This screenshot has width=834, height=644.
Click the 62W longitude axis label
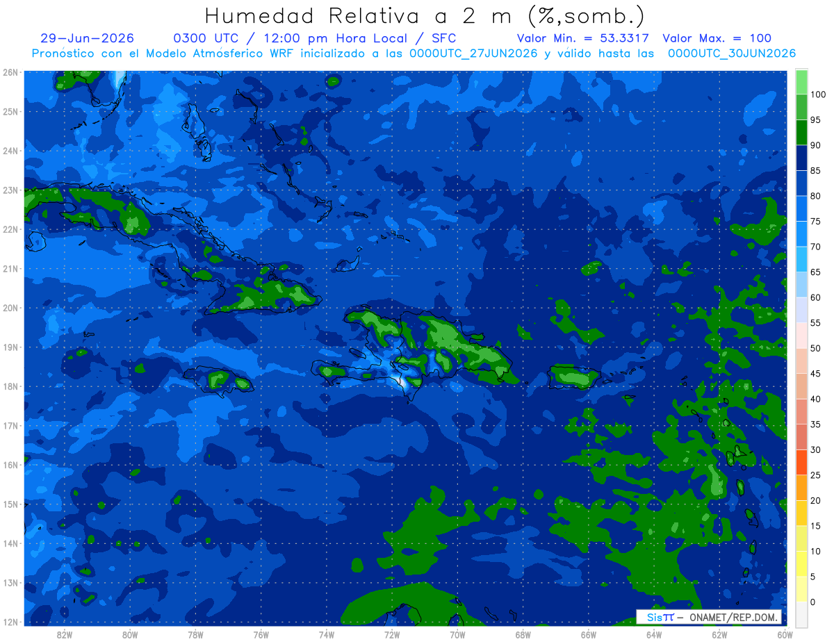pos(719,634)
